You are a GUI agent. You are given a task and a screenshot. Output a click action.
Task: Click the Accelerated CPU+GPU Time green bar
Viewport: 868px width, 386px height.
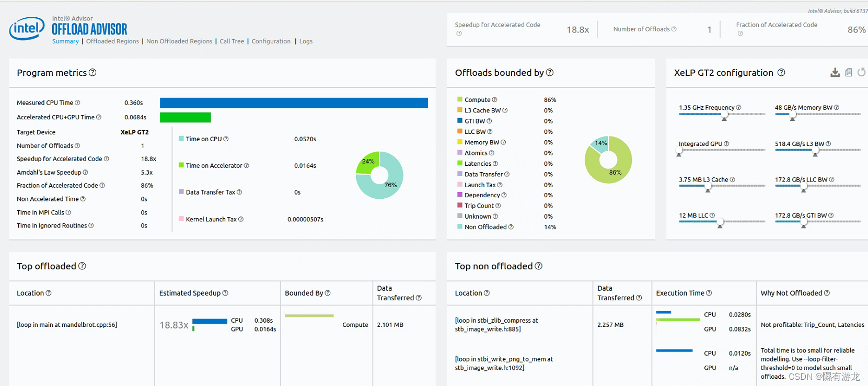pyautogui.click(x=186, y=118)
